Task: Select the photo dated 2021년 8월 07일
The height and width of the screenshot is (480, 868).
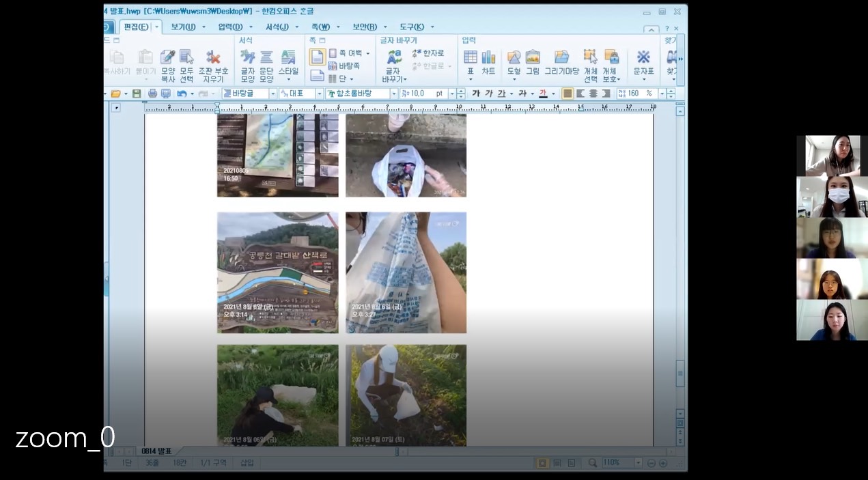Action: point(406,395)
